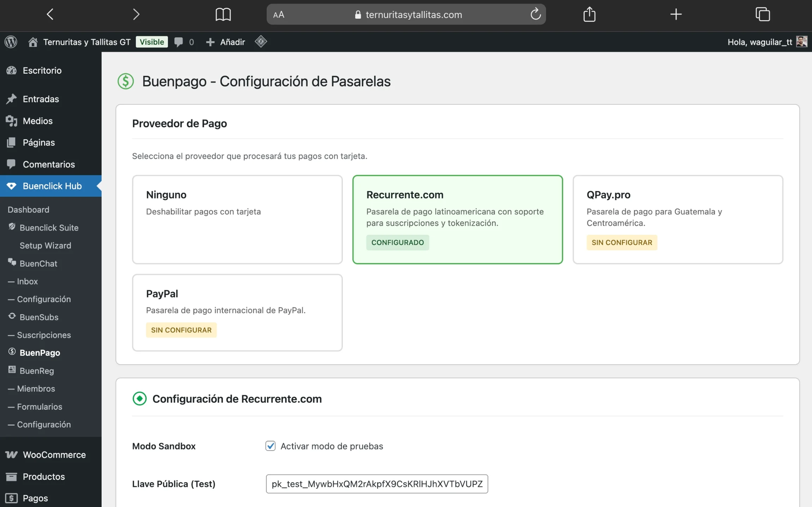Click the comments bubble icon in admin bar
Image resolution: width=812 pixels, height=507 pixels.
179,42
